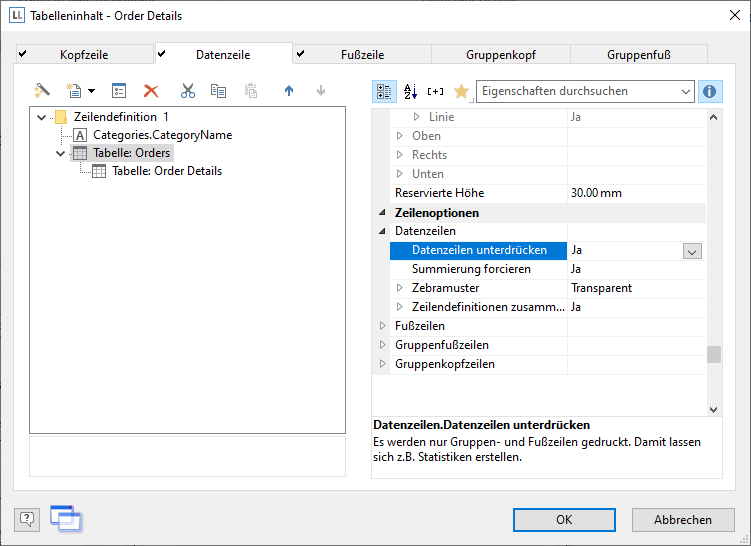Click the OK button

point(564,520)
